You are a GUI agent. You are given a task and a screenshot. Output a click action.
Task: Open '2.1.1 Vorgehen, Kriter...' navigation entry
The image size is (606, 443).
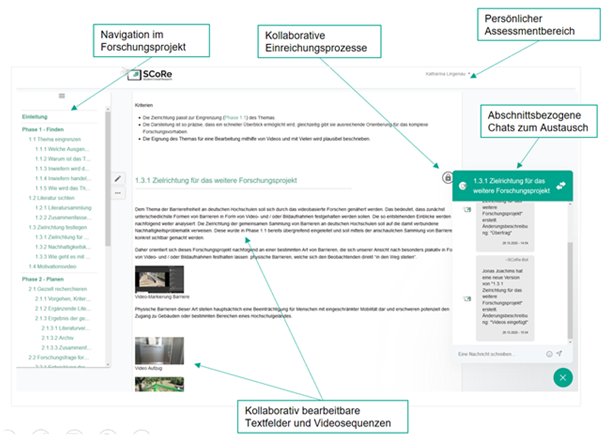coord(63,299)
